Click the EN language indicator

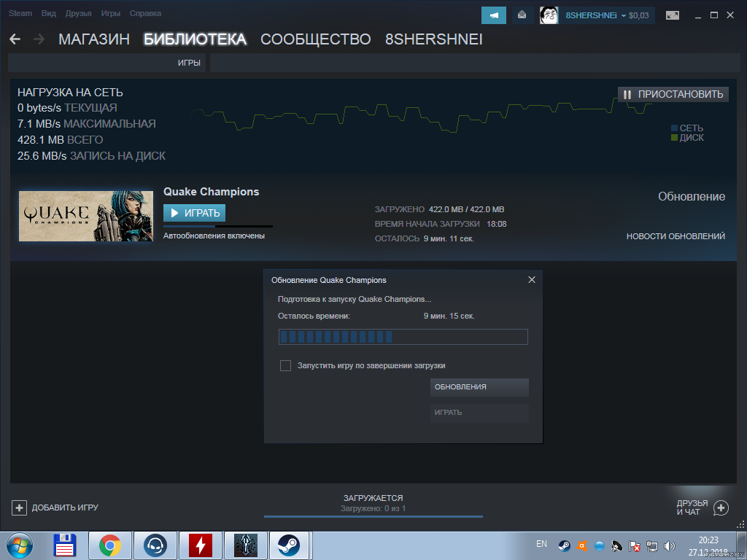coord(542,544)
